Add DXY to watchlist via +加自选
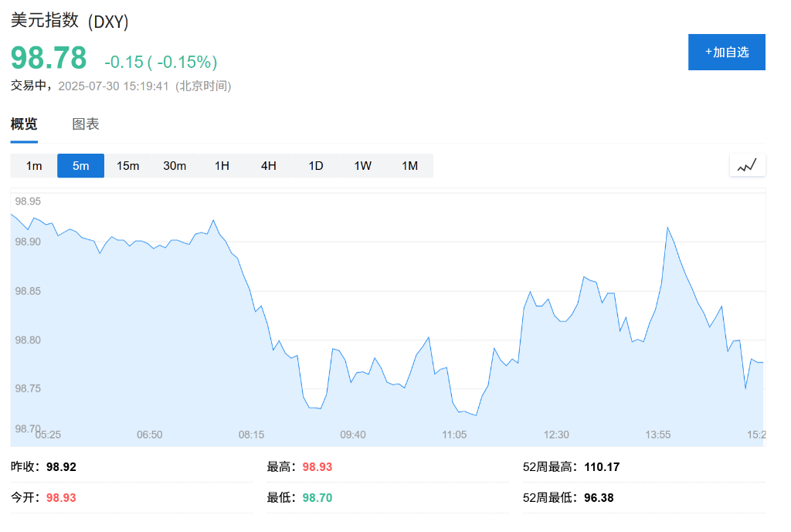Viewport: 791px width, 532px height. [x=726, y=52]
